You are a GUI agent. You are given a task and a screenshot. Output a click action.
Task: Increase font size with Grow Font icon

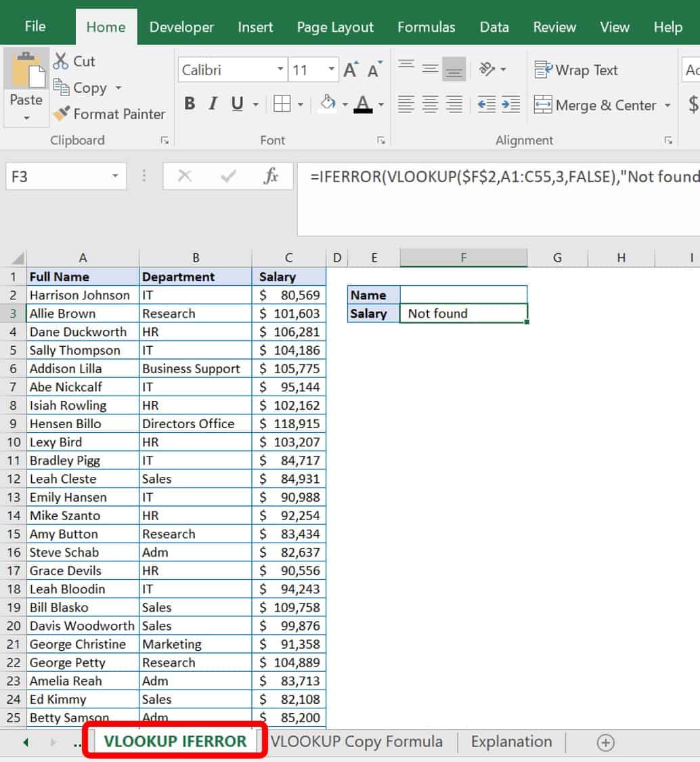tap(350, 68)
